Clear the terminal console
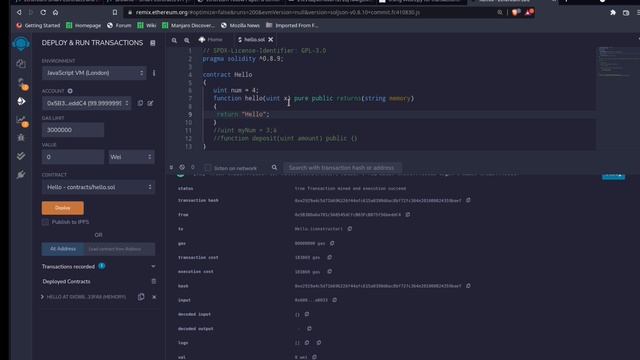 (182, 167)
